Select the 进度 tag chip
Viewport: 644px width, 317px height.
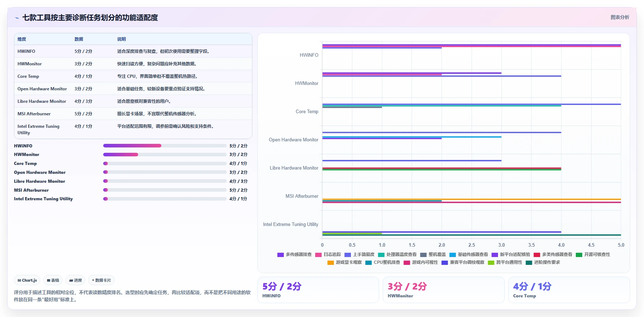click(75, 280)
